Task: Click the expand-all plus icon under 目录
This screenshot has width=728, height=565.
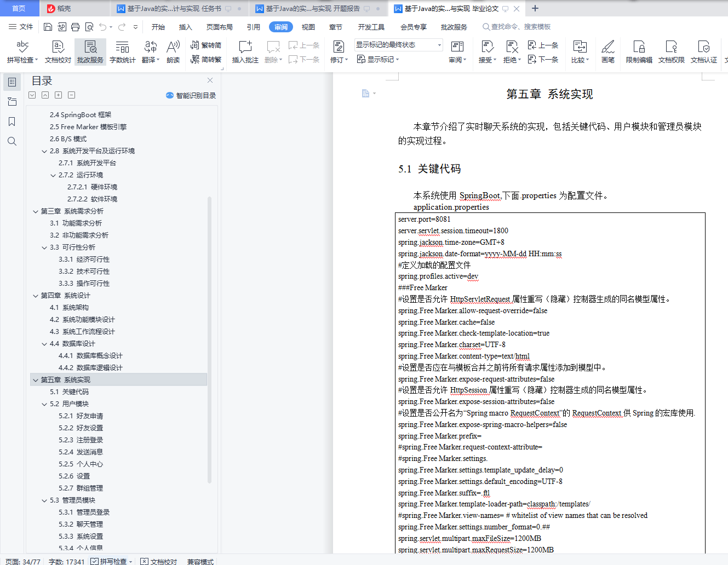Action: [58, 95]
